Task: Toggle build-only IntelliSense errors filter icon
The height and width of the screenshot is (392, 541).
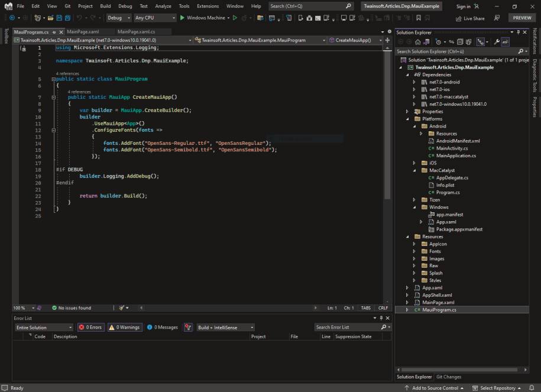Action: [188, 327]
